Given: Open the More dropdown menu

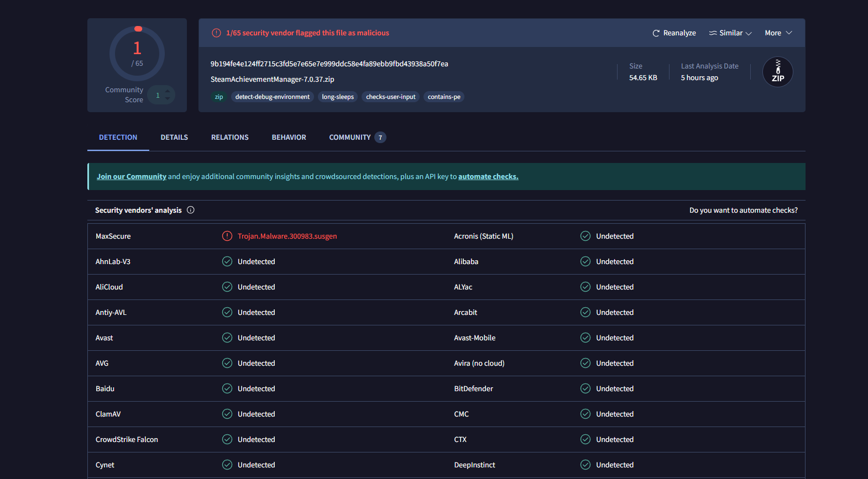Looking at the screenshot, I should 778,33.
